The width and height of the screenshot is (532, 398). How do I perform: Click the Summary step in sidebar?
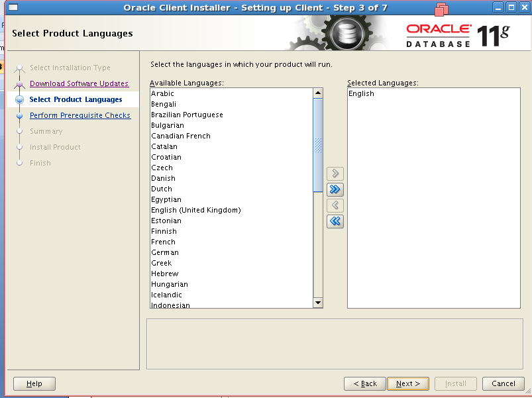tap(46, 131)
